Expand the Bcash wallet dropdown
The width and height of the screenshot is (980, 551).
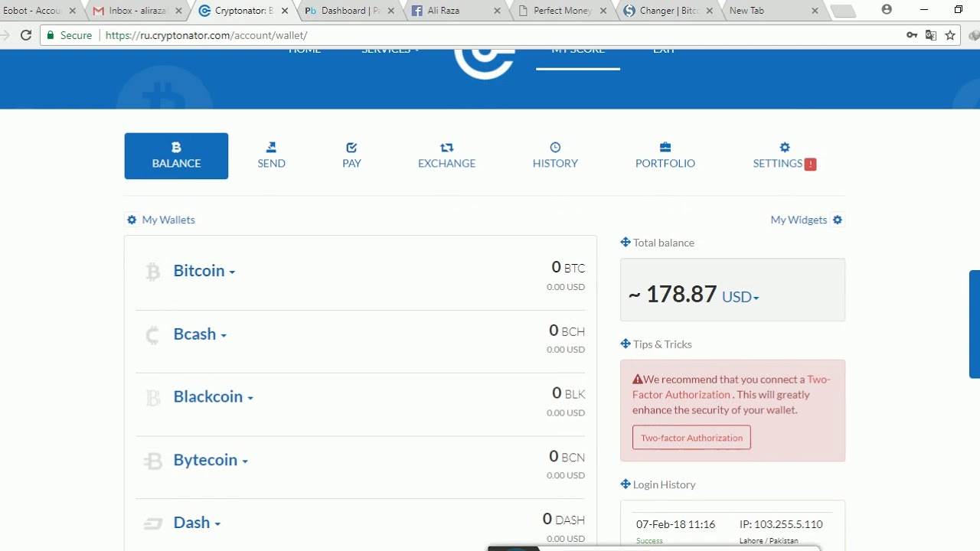click(200, 334)
